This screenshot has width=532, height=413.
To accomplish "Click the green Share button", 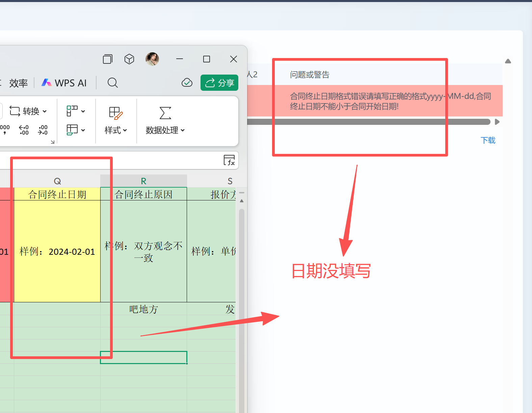I will (219, 83).
